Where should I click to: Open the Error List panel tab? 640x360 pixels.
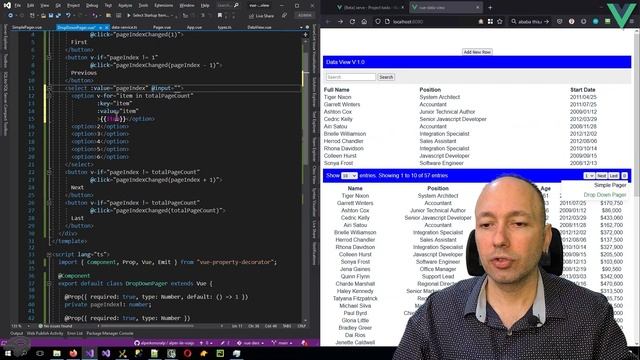[x=75, y=333]
